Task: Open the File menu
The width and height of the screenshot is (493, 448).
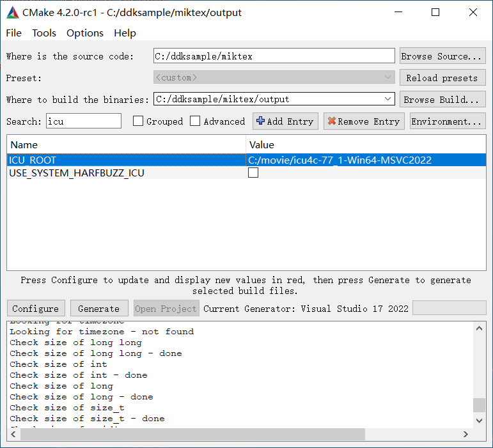Action: 13,33
